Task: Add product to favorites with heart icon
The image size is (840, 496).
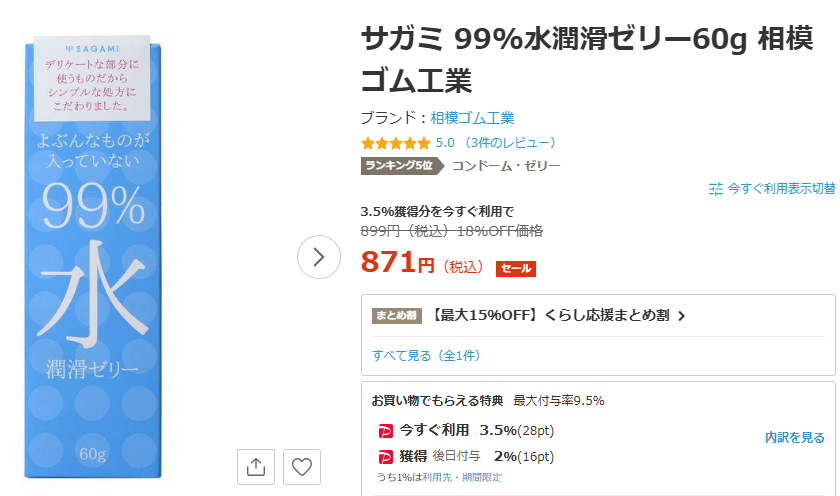Action: pyautogui.click(x=302, y=467)
